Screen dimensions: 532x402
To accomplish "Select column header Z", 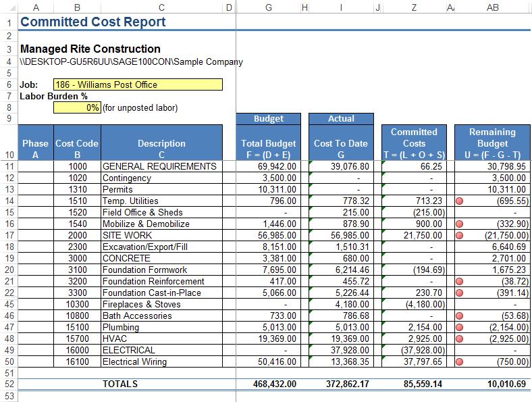I will point(414,7).
